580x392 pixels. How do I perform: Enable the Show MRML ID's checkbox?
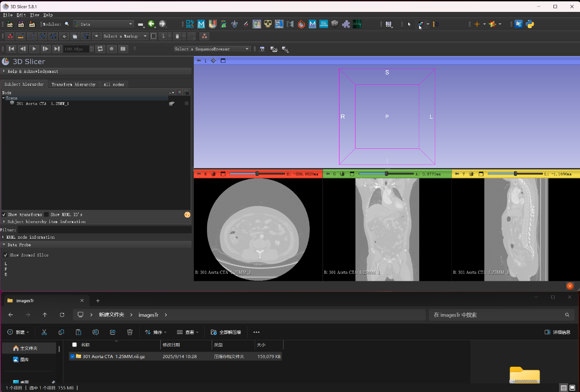point(46,214)
